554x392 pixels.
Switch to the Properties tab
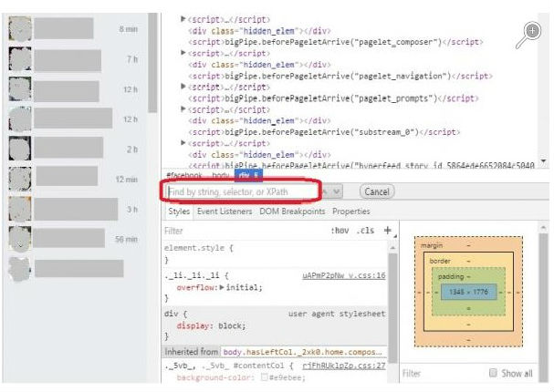pos(351,211)
